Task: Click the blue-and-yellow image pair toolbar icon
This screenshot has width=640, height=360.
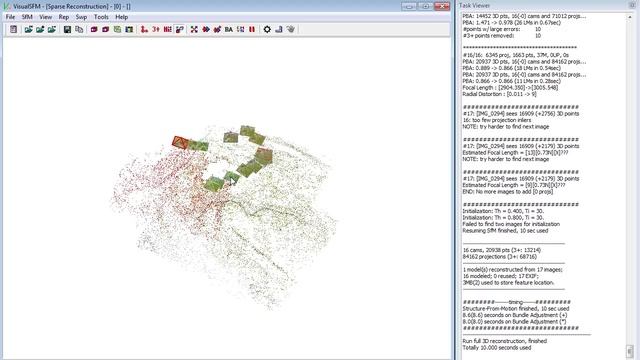Action: [129, 29]
